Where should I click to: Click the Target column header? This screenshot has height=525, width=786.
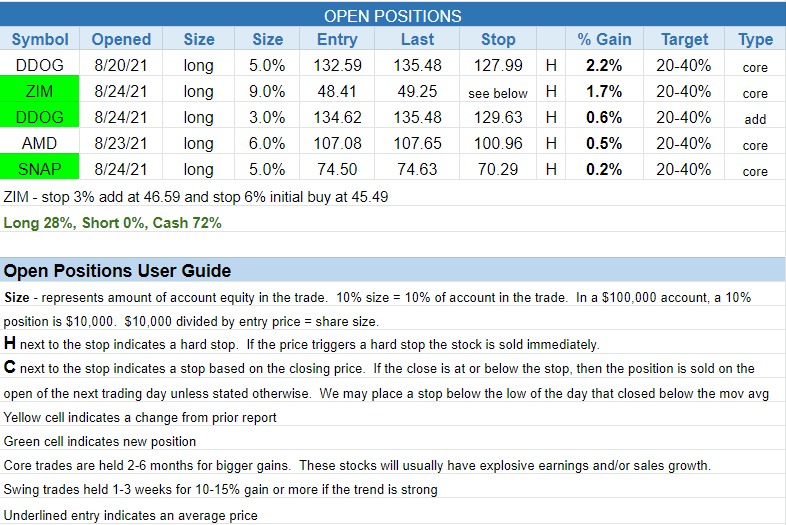click(684, 39)
